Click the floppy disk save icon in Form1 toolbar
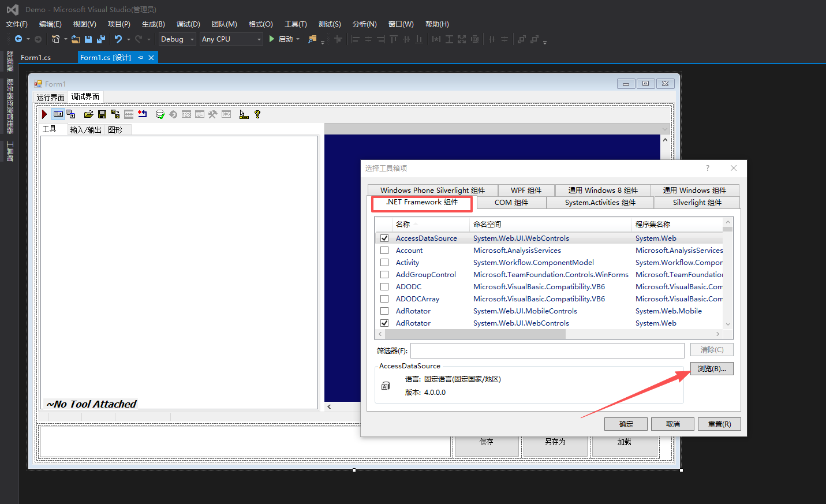 point(102,114)
